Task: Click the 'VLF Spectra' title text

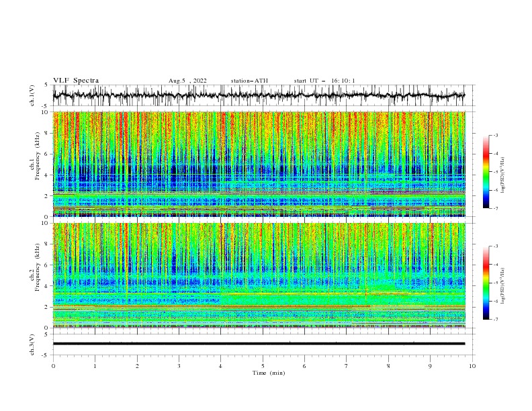Action: coord(76,81)
